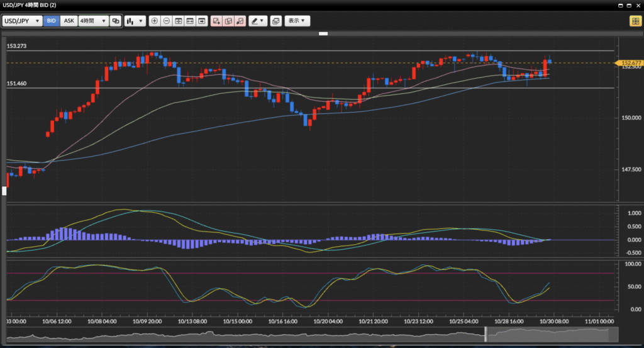Screen dimensions: 644x348
Task: Click the 152.677 current price label
Action: click(630, 63)
